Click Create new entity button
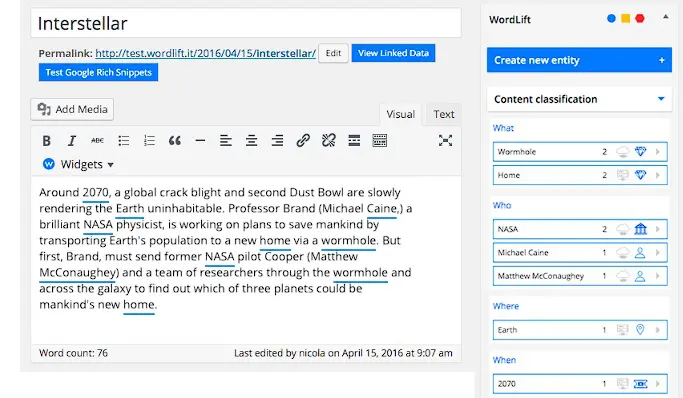Viewport: 683px width, 398px height. click(x=579, y=60)
